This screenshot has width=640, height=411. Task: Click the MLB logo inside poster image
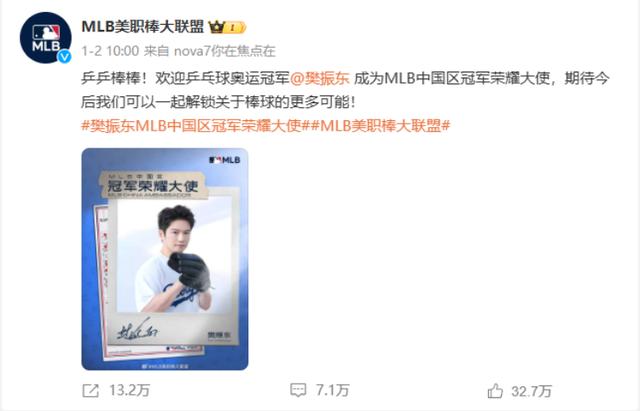click(x=224, y=160)
